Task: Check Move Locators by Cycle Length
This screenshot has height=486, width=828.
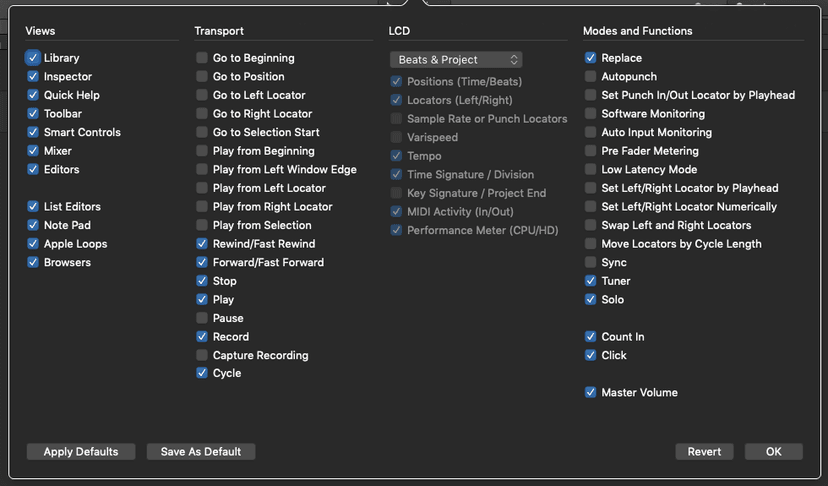Action: point(590,244)
